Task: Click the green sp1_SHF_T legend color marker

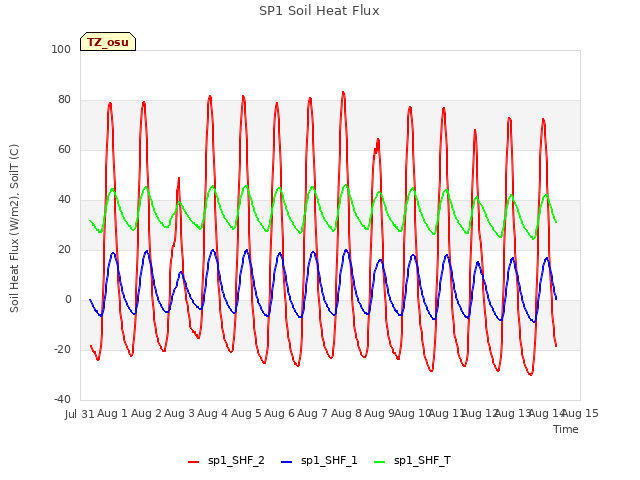Action: point(380,462)
